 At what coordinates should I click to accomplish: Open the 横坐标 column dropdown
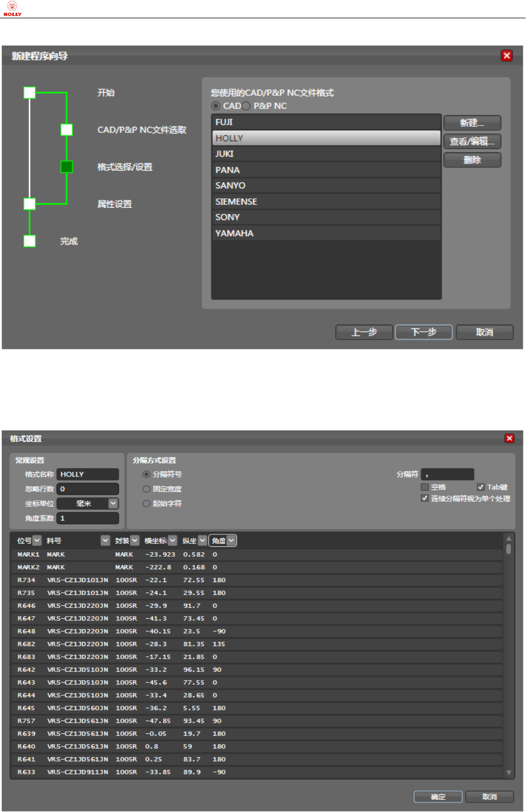[172, 540]
